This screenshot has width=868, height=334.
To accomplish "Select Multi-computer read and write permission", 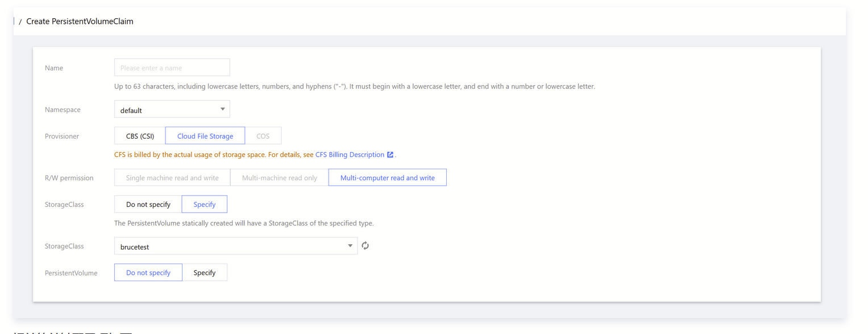I will click(x=387, y=178).
